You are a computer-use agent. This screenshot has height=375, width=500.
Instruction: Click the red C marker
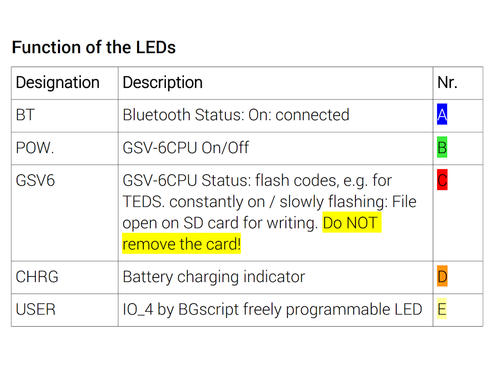click(442, 180)
